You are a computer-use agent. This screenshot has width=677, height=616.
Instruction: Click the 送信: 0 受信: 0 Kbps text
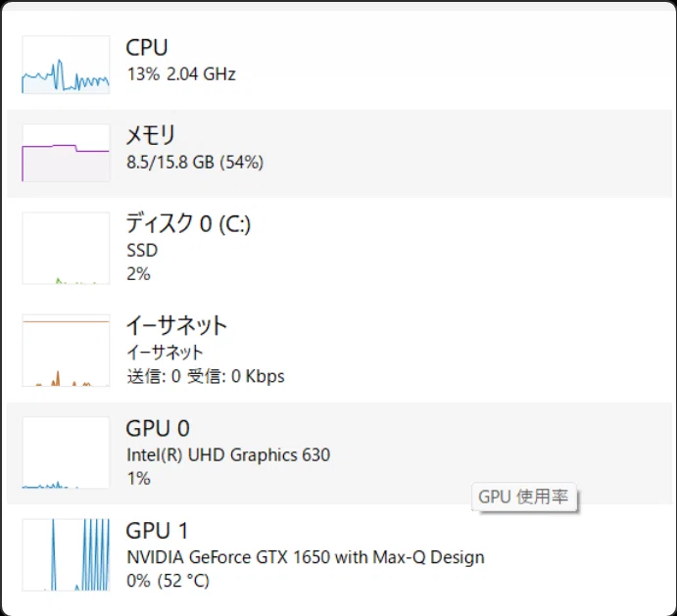point(206,376)
